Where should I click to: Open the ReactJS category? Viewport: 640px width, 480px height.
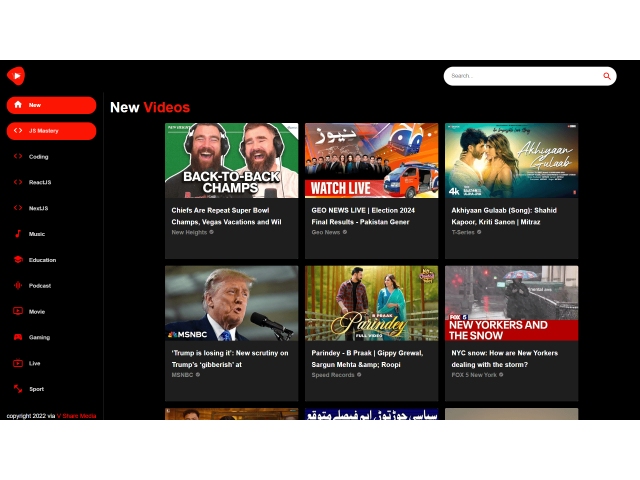click(40, 182)
